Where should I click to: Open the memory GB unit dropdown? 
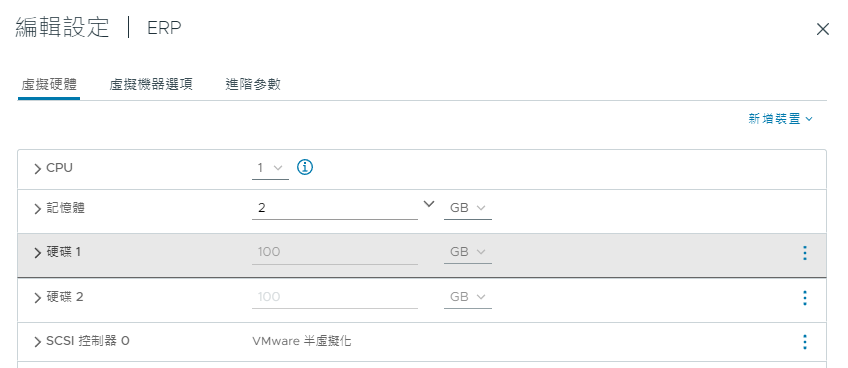point(468,208)
